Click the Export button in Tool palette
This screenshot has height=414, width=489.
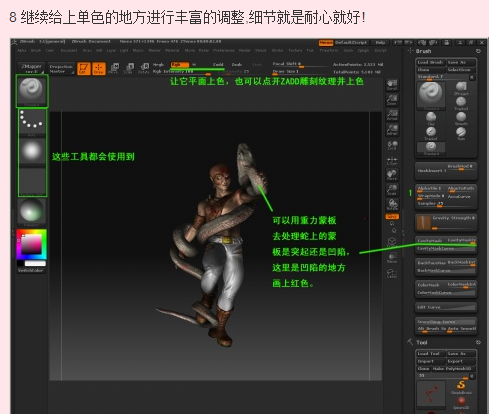pyautogui.click(x=461, y=361)
